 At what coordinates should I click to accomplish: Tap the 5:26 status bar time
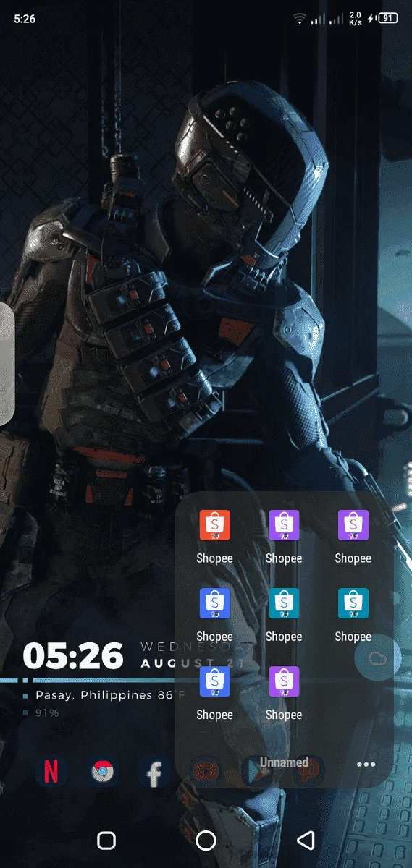[x=25, y=19]
